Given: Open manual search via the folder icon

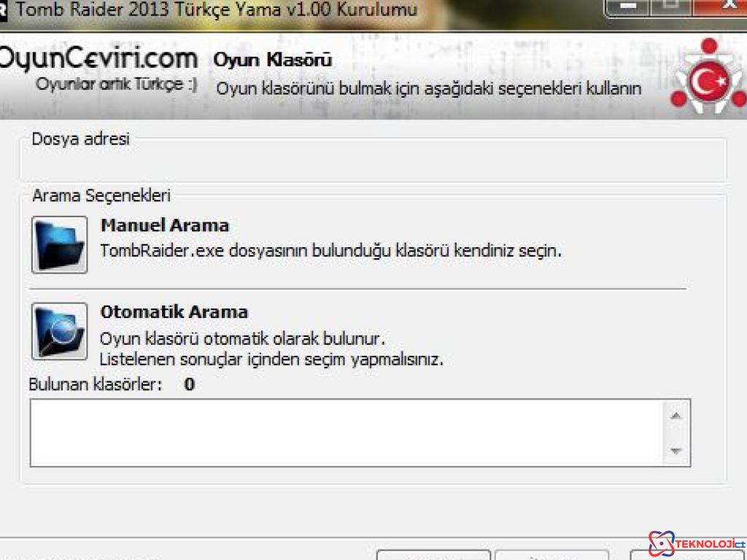Looking at the screenshot, I should 60,244.
